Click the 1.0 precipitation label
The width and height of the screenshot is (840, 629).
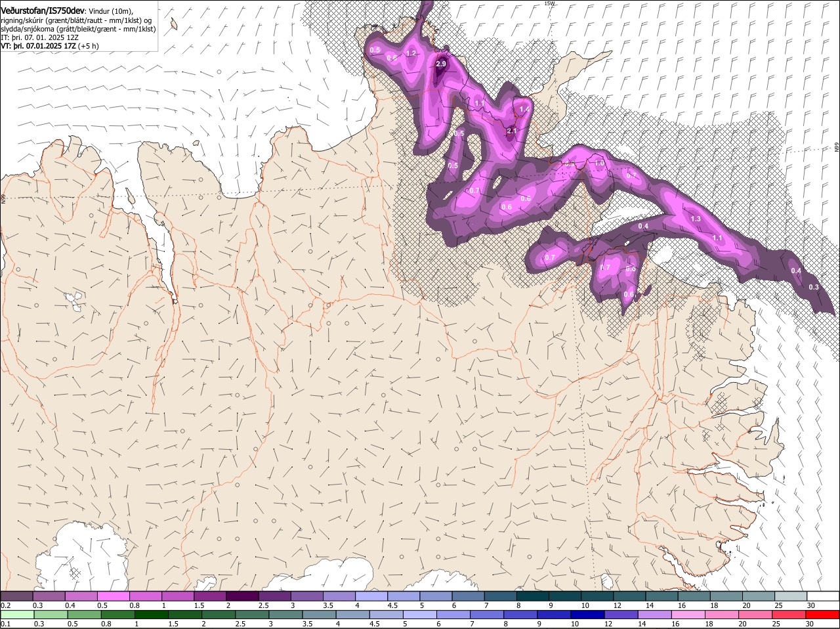pyautogui.click(x=599, y=163)
